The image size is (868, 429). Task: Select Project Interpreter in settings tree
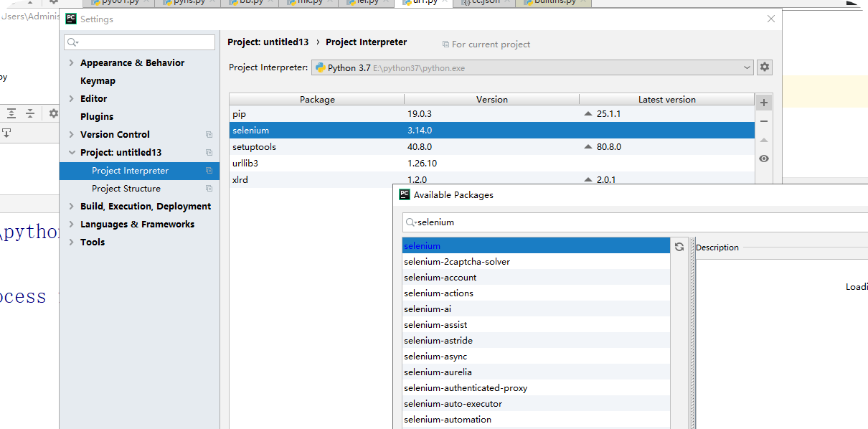click(139, 171)
